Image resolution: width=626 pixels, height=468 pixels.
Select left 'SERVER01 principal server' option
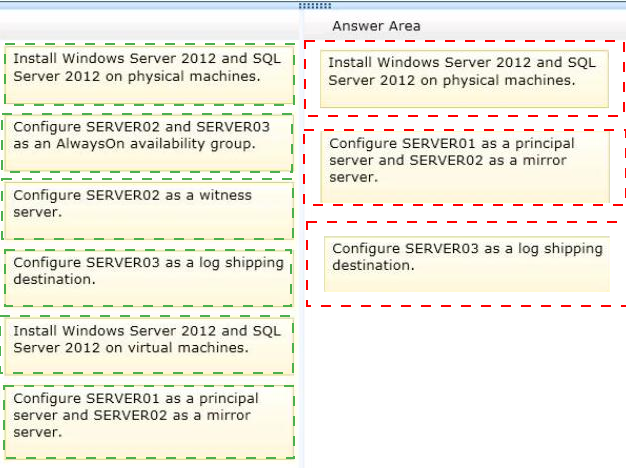(x=149, y=422)
